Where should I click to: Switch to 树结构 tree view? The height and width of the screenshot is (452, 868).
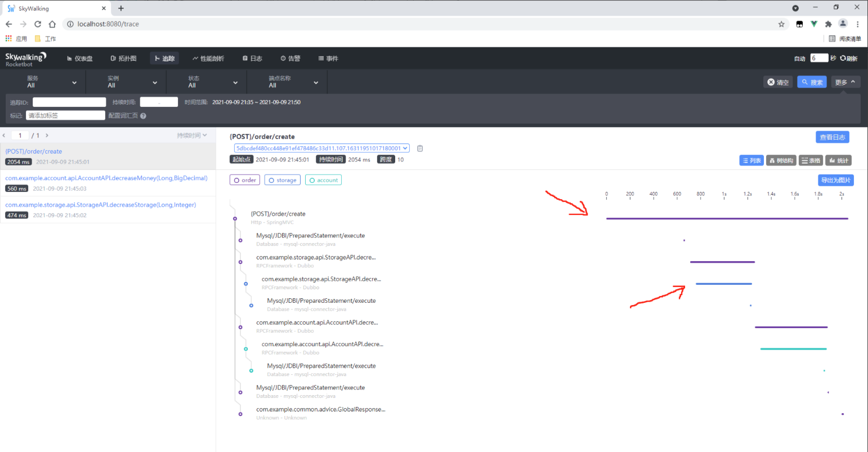[781, 160]
